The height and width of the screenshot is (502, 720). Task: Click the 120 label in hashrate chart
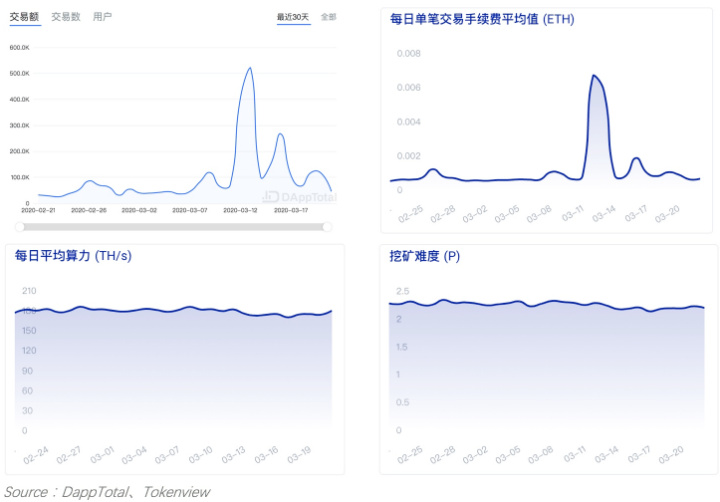tap(29, 351)
